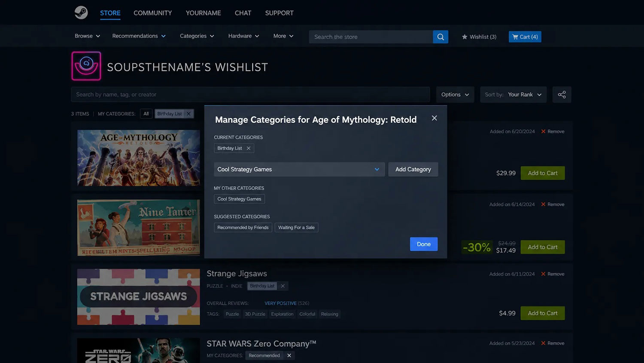The height and width of the screenshot is (363, 644).
Task: Remove Birthday List from current categories
Action: tap(249, 148)
